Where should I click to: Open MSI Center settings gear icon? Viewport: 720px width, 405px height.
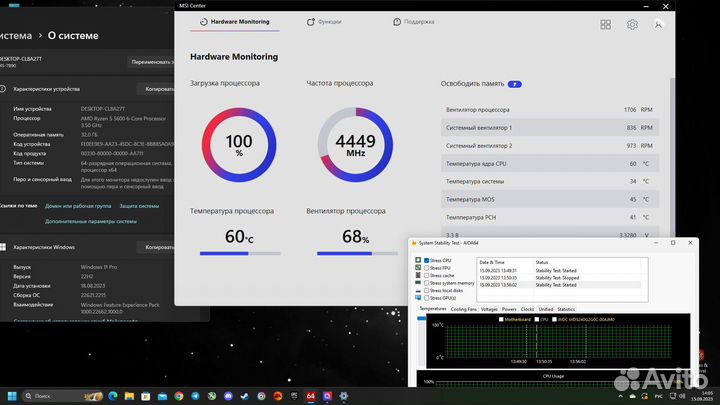pyautogui.click(x=632, y=24)
